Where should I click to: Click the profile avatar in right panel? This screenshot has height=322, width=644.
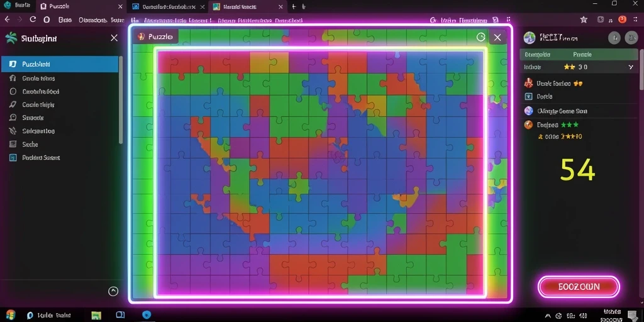pyautogui.click(x=530, y=38)
